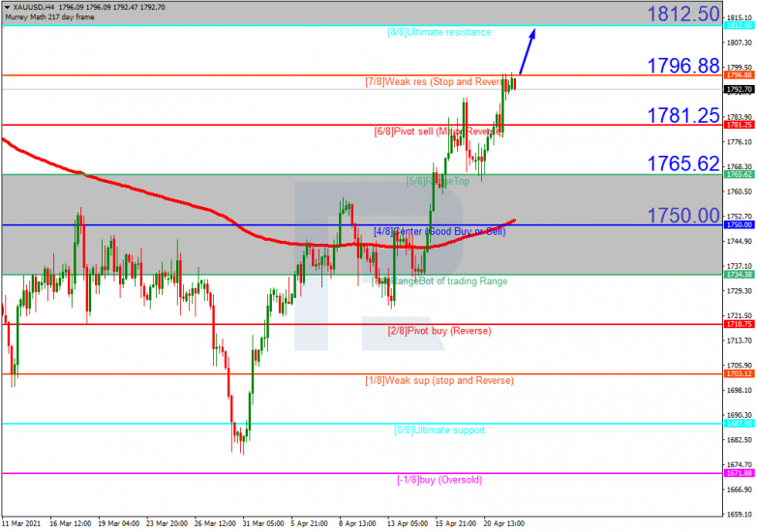Click the 26 Mar 12:00 time label
Viewport: 757px width, 532px height.
[215, 524]
